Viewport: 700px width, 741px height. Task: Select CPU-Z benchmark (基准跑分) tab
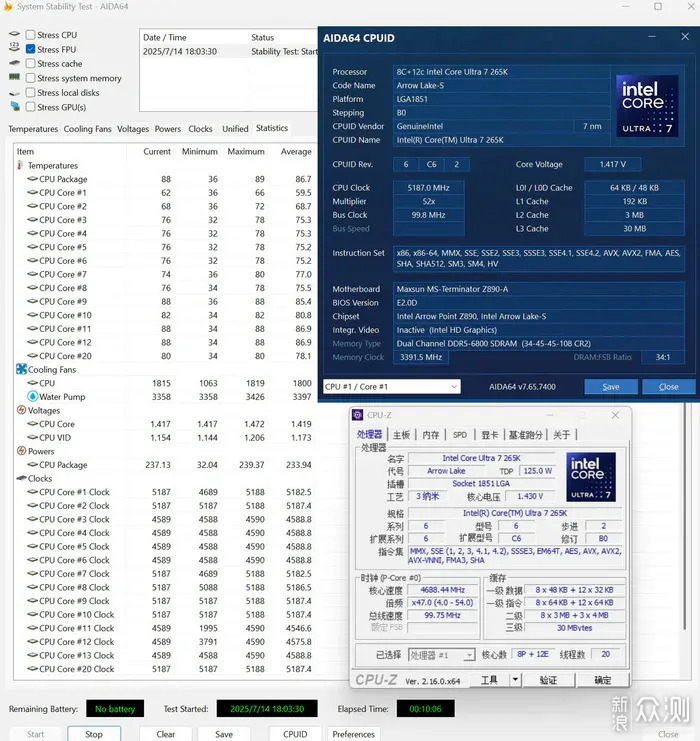click(525, 434)
